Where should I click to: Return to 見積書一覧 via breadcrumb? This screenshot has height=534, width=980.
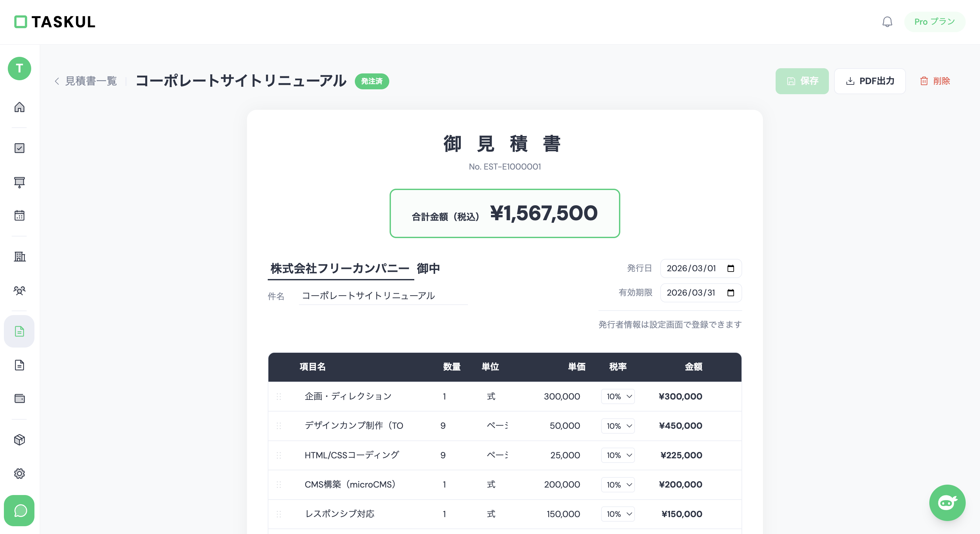tap(91, 81)
